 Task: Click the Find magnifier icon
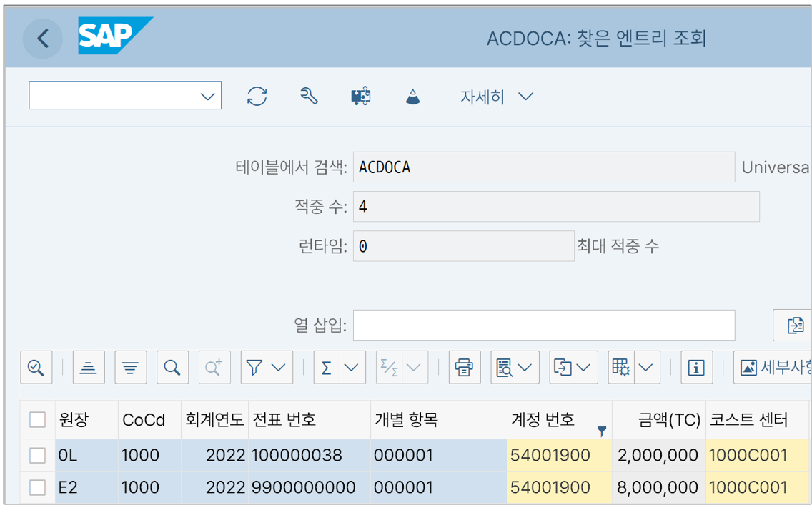(172, 367)
